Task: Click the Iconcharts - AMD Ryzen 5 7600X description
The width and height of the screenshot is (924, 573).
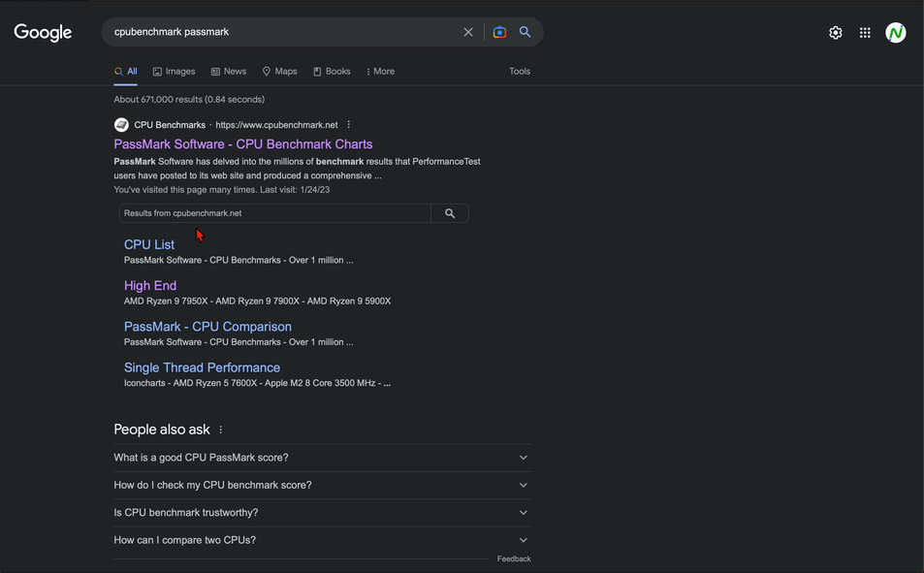Action: click(258, 383)
